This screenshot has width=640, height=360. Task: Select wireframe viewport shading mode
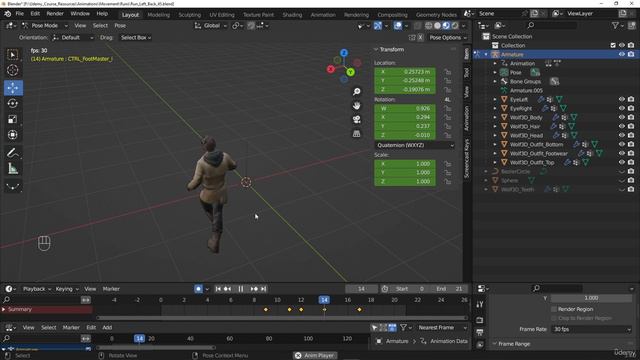point(429,25)
